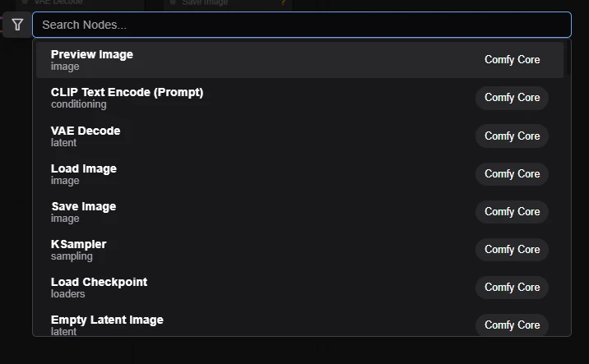Screen dimensions: 589x364
Task: Choose CLIP Text Encode (Prompt) node
Action: 127,97
